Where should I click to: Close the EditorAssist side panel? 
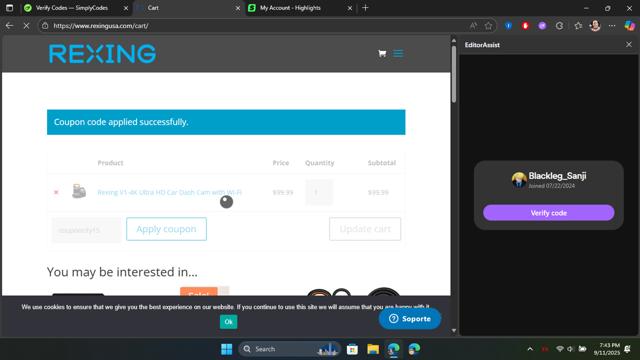click(x=629, y=44)
